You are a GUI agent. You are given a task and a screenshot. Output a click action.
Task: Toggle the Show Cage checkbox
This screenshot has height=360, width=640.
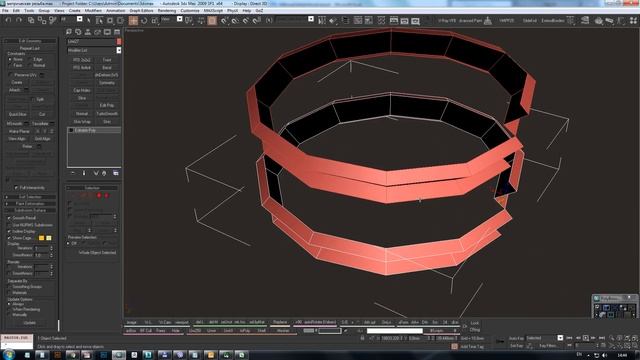[9, 238]
